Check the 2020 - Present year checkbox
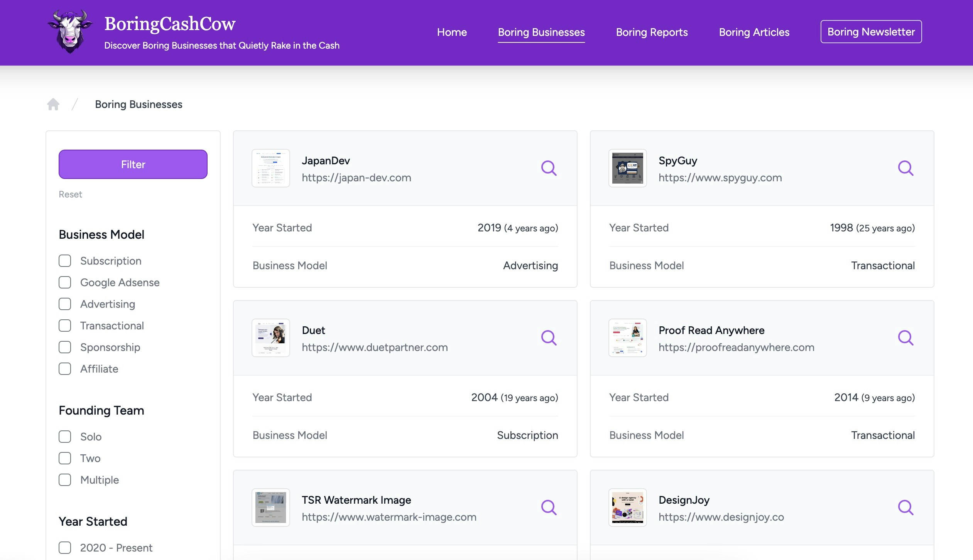973x560 pixels. click(x=65, y=548)
